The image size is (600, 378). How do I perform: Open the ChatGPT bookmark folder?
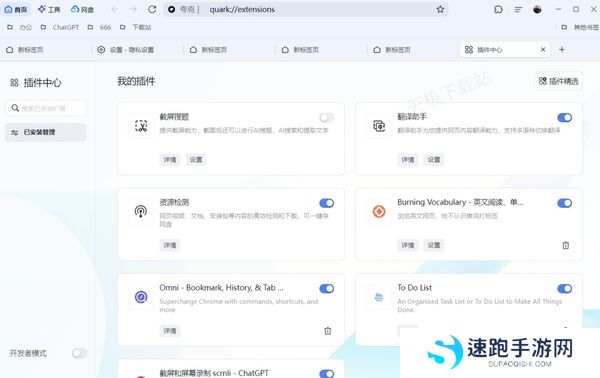(x=60, y=27)
